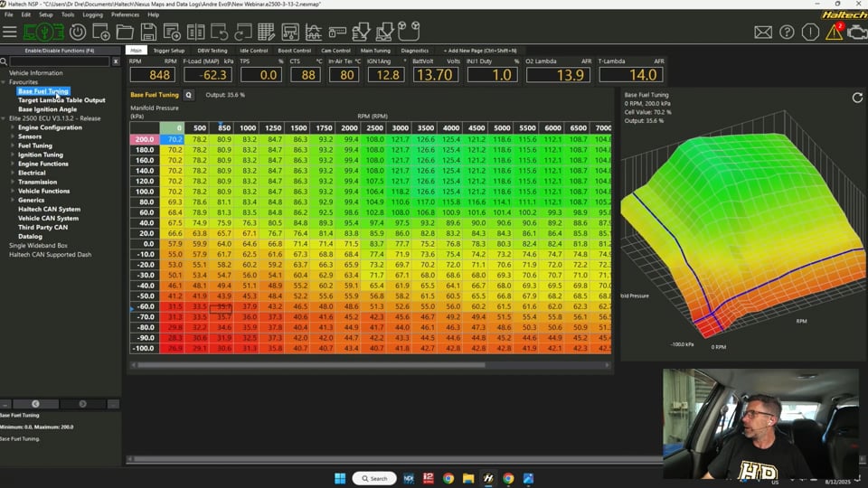Screen dimensions: 868x488
Task: Open the yellow warning triangle notifications
Action: (x=834, y=32)
